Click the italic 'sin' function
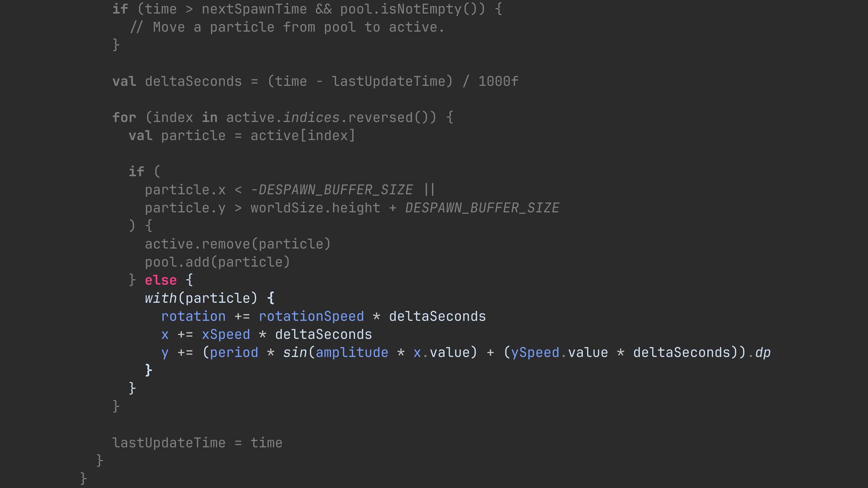 click(x=295, y=352)
